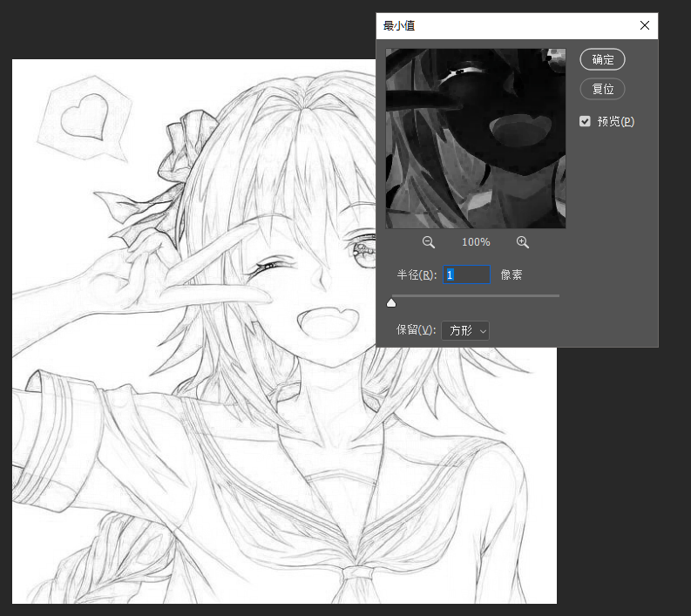Click the 像素 unit label
The width and height of the screenshot is (691, 616).
point(511,275)
